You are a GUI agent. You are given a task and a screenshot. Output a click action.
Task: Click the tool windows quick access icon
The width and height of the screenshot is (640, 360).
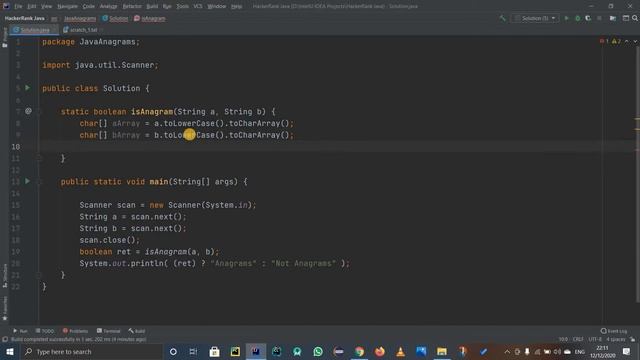point(5,339)
